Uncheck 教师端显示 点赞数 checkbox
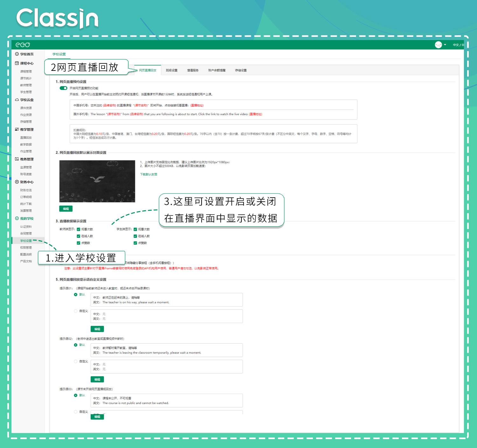The height and width of the screenshot is (448, 477). click(78, 243)
